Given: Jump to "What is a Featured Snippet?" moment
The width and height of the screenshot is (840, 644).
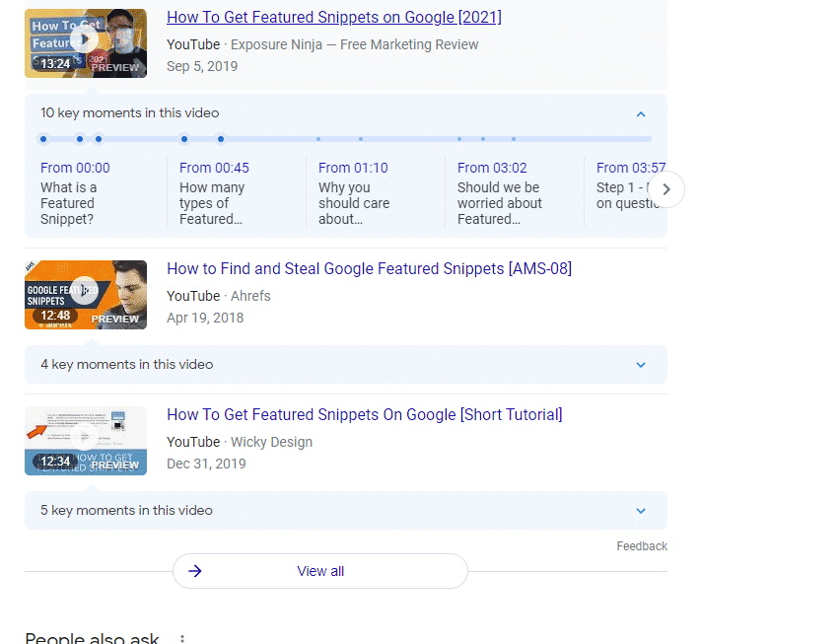Looking at the screenshot, I should [95, 193].
